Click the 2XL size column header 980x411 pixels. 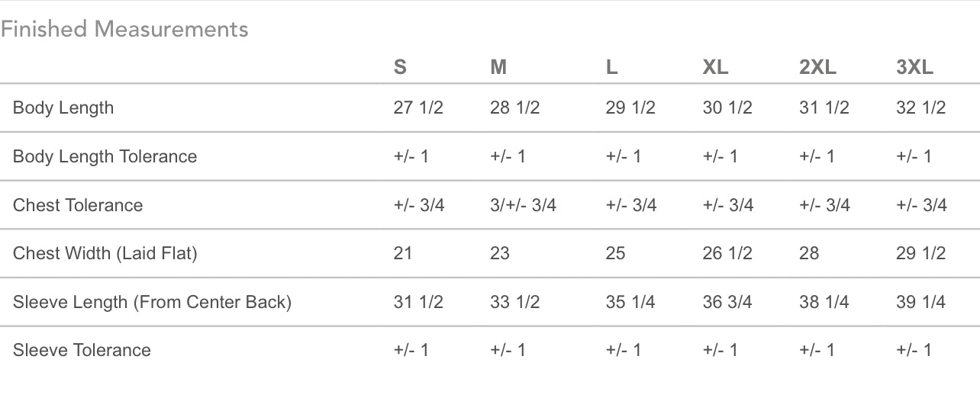pos(817,67)
